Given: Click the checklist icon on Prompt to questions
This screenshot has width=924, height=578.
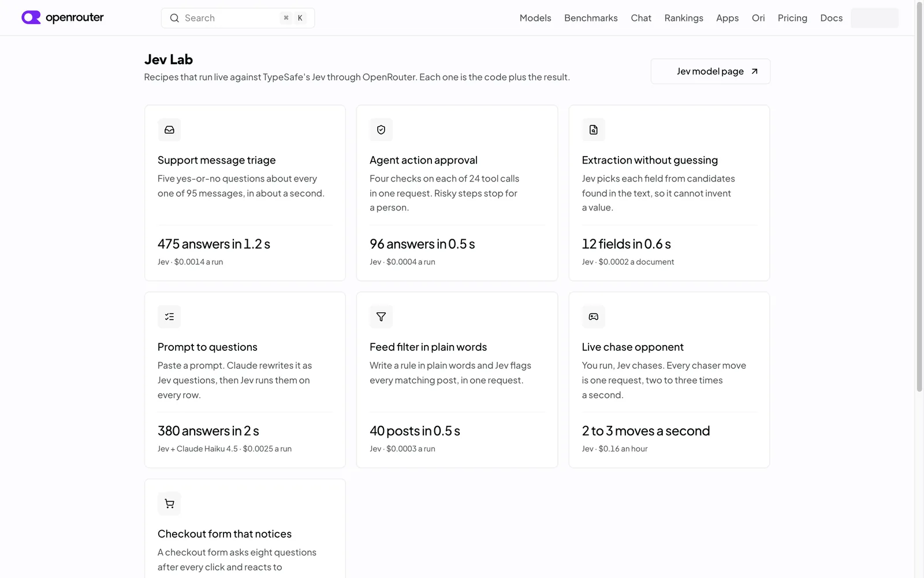Looking at the screenshot, I should pos(169,317).
